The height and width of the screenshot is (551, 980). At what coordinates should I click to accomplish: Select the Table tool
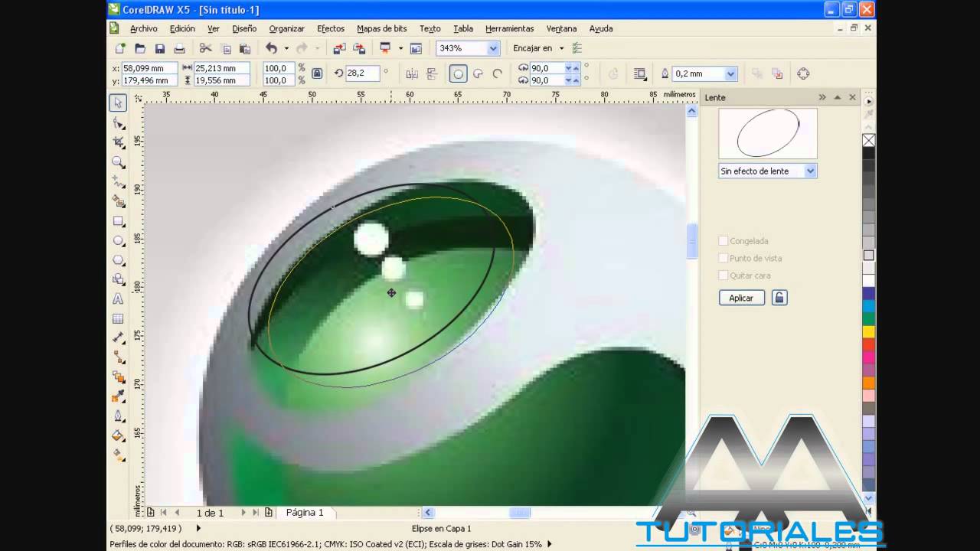(x=118, y=318)
